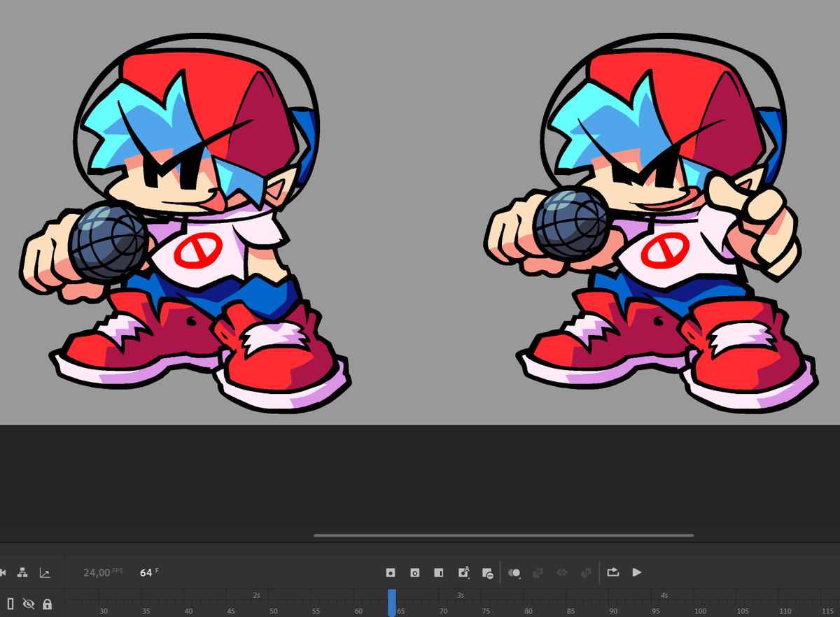Step back one frame in timeline
The height and width of the screenshot is (617, 840).
pyautogui.click(x=3, y=572)
